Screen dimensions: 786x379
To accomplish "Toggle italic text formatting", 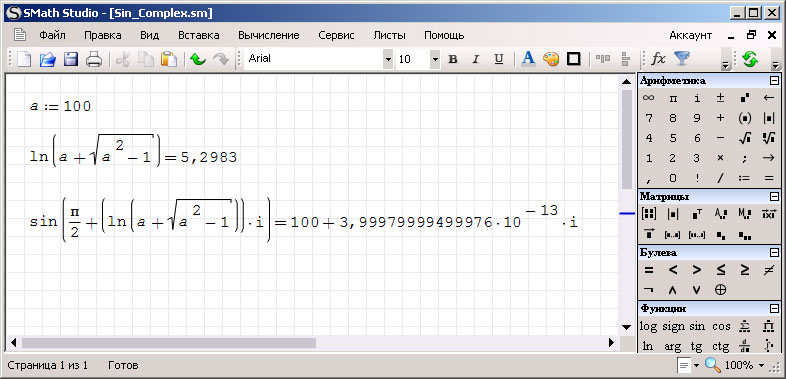I will click(476, 59).
